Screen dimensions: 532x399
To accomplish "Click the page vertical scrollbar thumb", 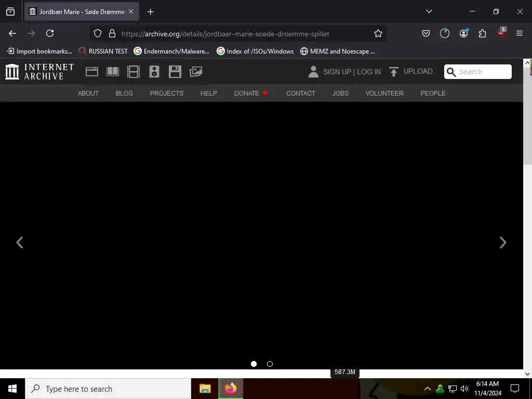I will coord(528,115).
